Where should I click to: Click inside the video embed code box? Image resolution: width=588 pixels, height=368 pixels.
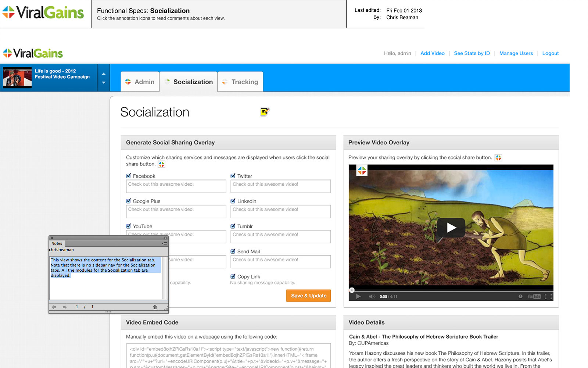click(x=228, y=356)
